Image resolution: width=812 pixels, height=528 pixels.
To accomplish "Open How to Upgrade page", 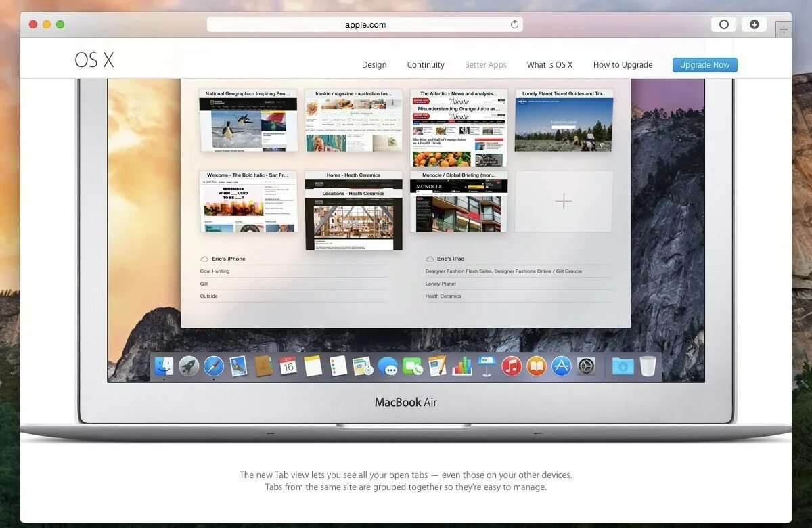I will point(623,65).
